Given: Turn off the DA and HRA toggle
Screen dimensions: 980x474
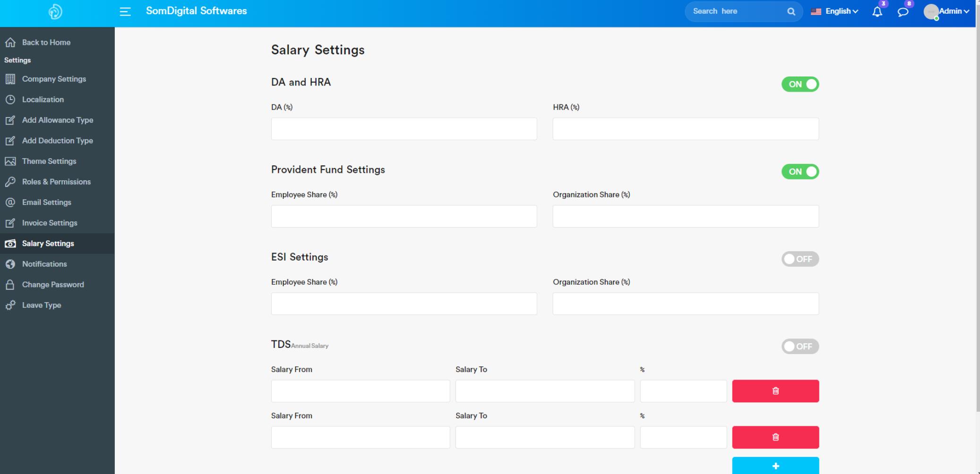Looking at the screenshot, I should coord(799,84).
